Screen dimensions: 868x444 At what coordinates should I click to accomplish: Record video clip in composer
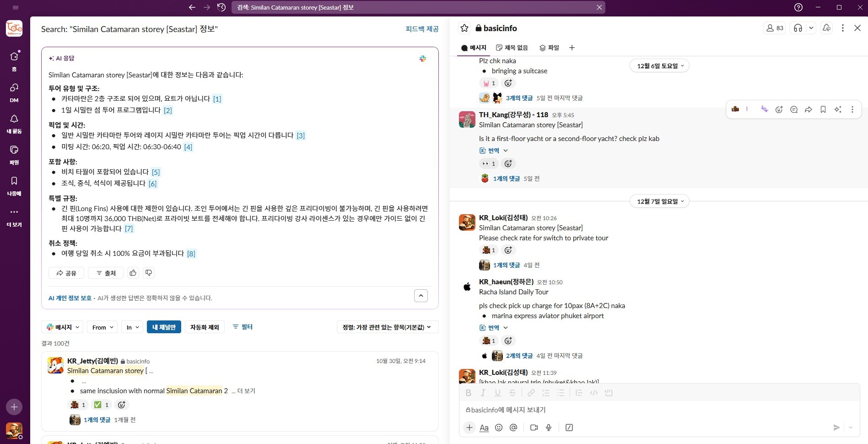(534, 428)
